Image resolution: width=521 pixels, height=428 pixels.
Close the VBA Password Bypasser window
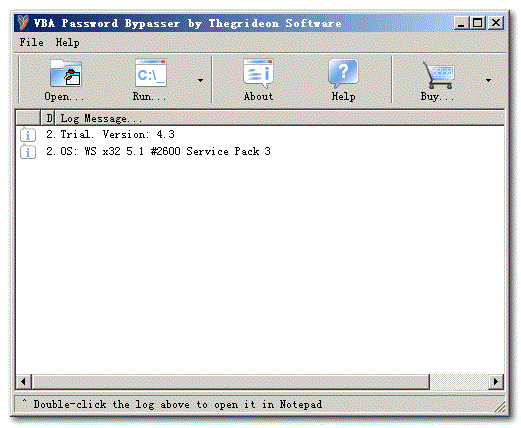496,23
